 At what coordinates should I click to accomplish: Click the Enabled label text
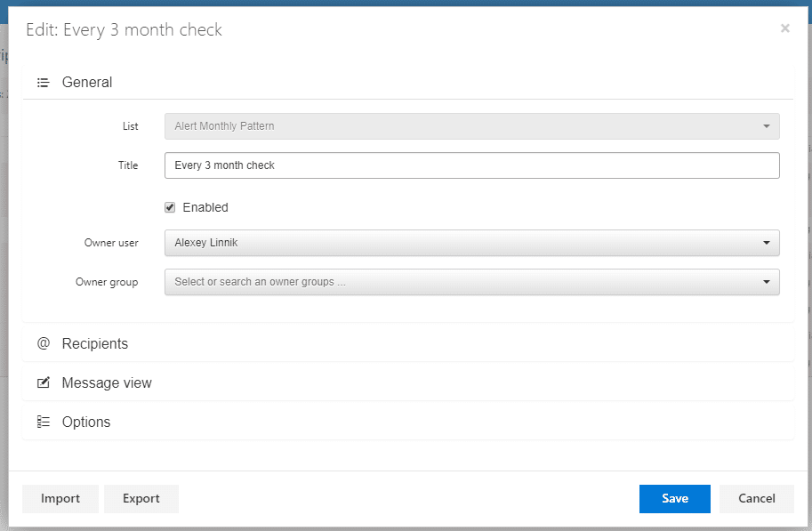pyautogui.click(x=205, y=207)
